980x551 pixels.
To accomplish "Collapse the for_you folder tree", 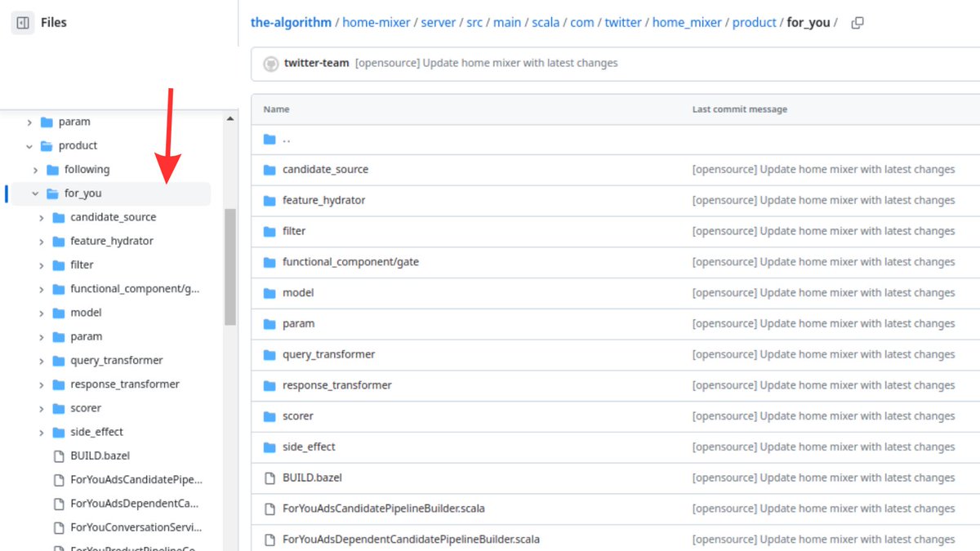I will pos(34,193).
